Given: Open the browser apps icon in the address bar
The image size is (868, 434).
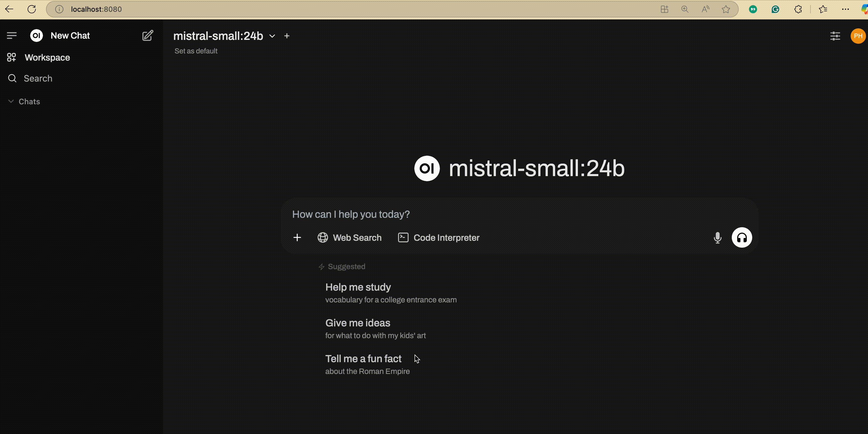Looking at the screenshot, I should (x=664, y=9).
